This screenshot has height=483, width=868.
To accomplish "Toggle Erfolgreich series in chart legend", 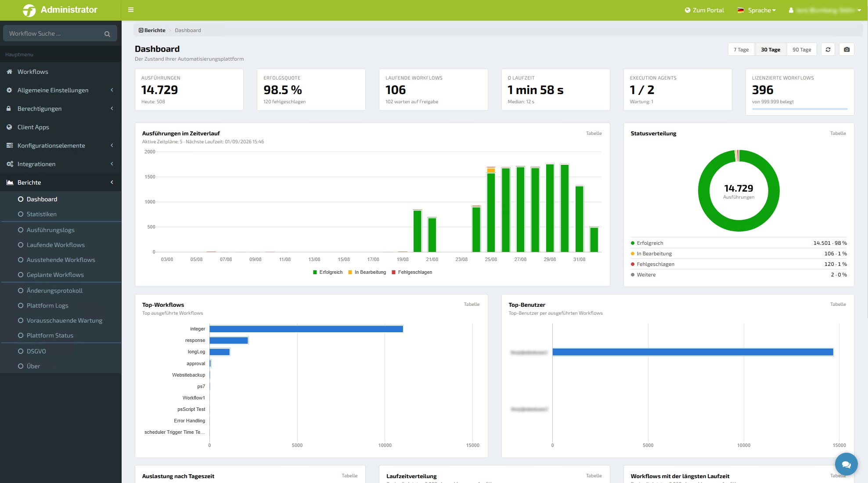I will pyautogui.click(x=328, y=272).
